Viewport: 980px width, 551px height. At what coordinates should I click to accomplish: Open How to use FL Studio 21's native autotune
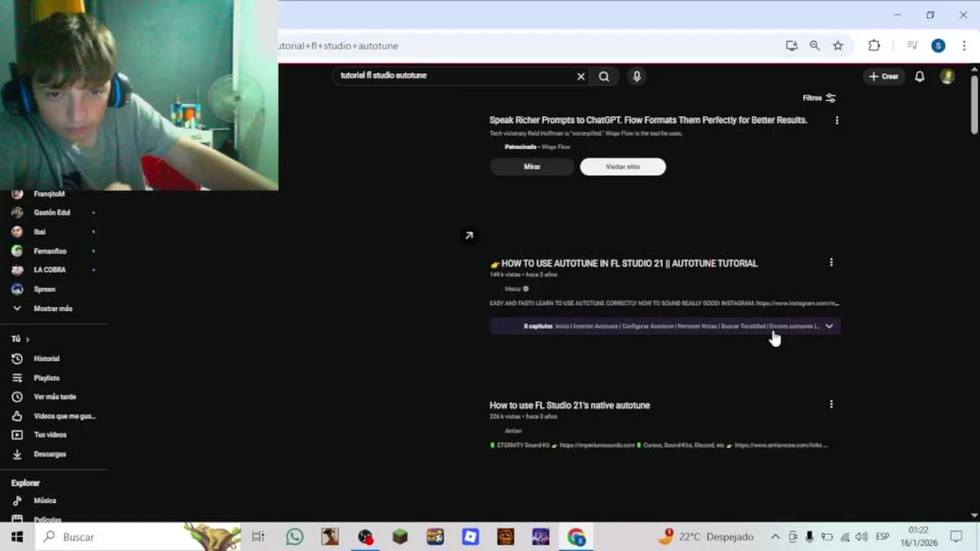pos(570,406)
